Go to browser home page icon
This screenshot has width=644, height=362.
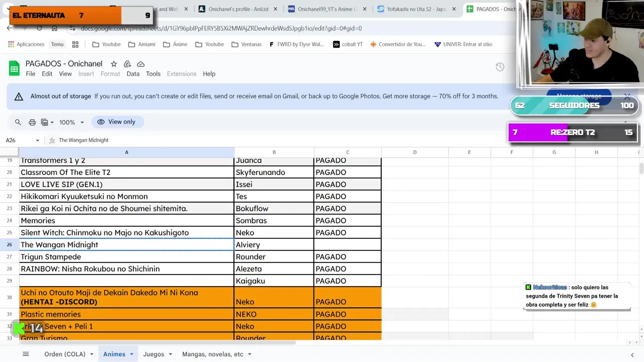tap(54, 28)
